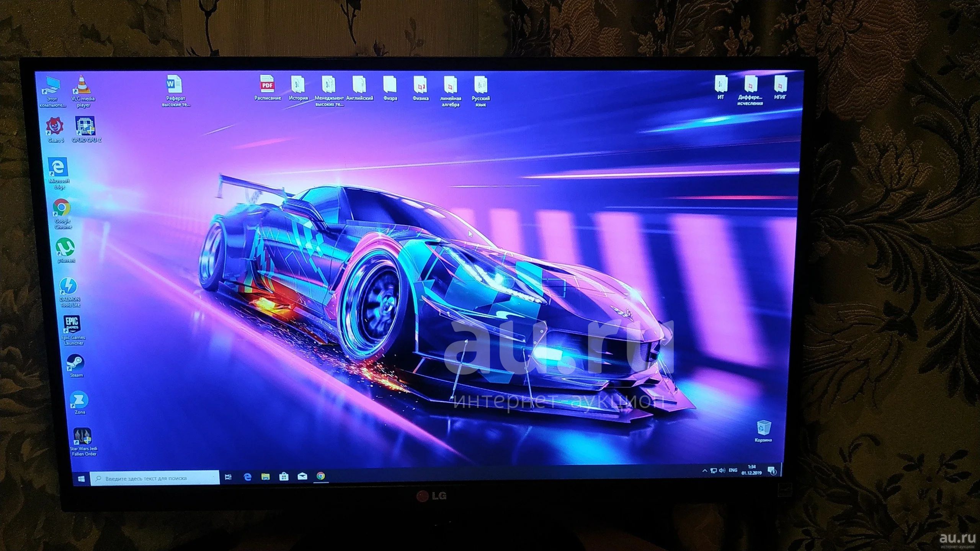Select the История archive file

click(x=298, y=88)
